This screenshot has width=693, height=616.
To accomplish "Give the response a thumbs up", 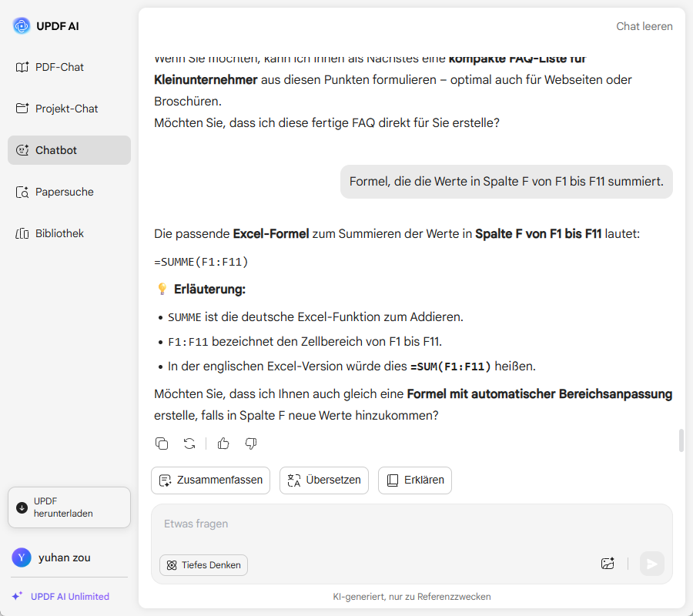I will (223, 444).
